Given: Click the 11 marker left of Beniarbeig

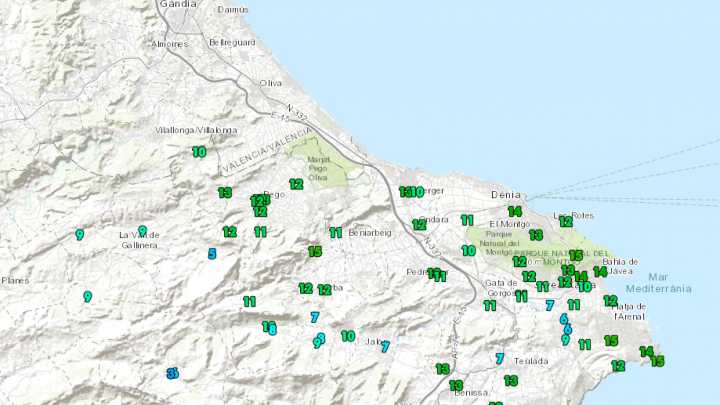Looking at the screenshot, I should click(x=336, y=232).
